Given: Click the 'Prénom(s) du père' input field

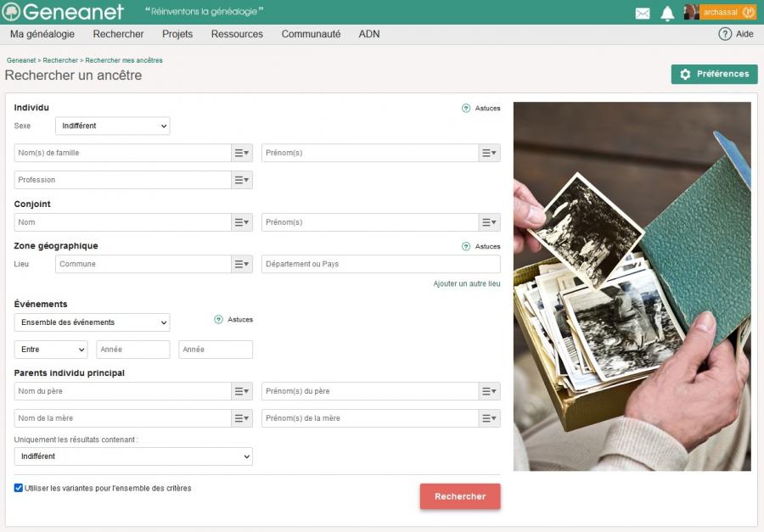Looking at the screenshot, I should tap(370, 391).
